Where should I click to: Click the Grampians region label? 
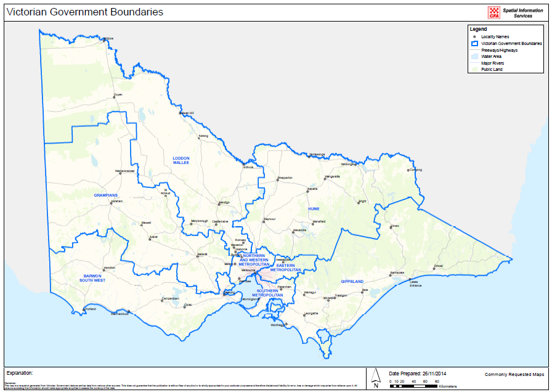pyautogui.click(x=105, y=195)
